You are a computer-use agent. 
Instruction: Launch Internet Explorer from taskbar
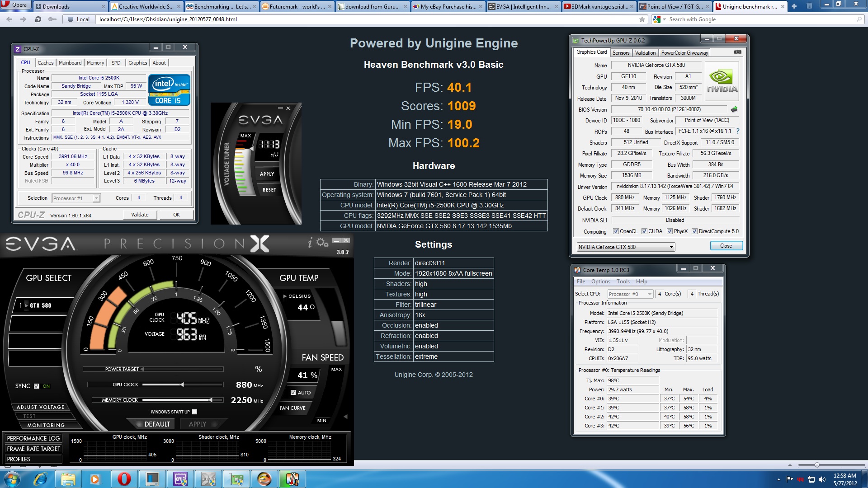click(x=40, y=479)
